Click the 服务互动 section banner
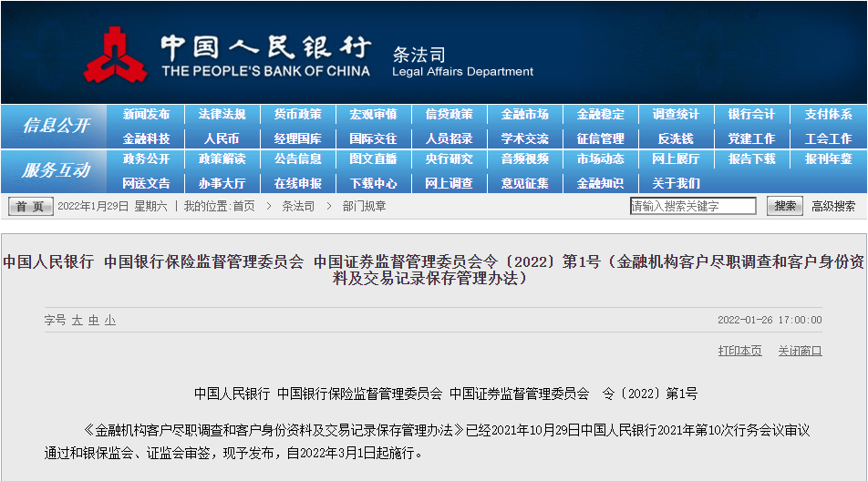 click(x=55, y=171)
